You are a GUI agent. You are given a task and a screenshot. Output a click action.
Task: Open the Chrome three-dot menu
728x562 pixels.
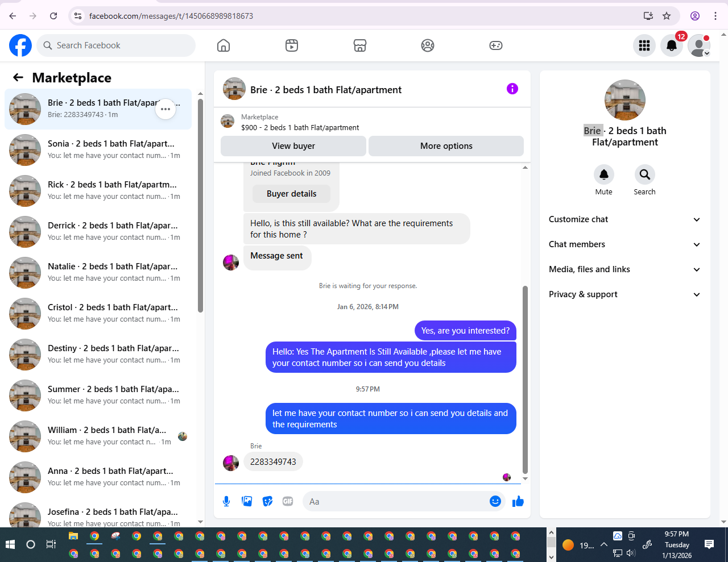click(715, 16)
